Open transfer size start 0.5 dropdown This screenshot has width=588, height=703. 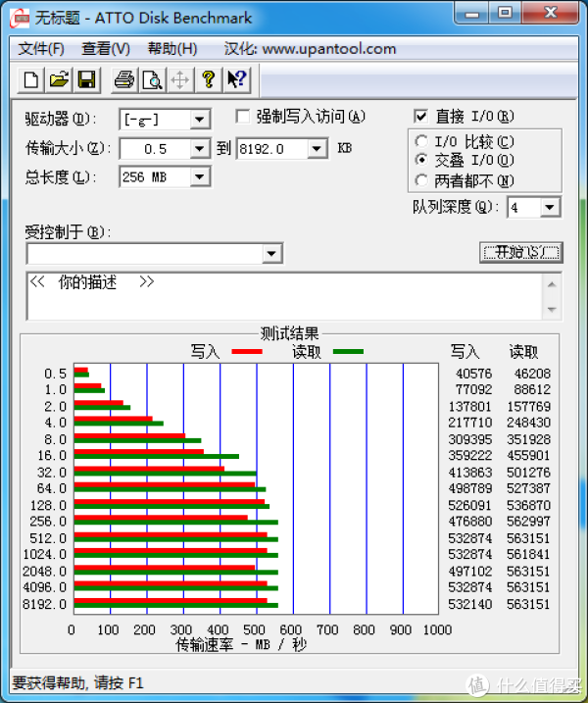200,148
